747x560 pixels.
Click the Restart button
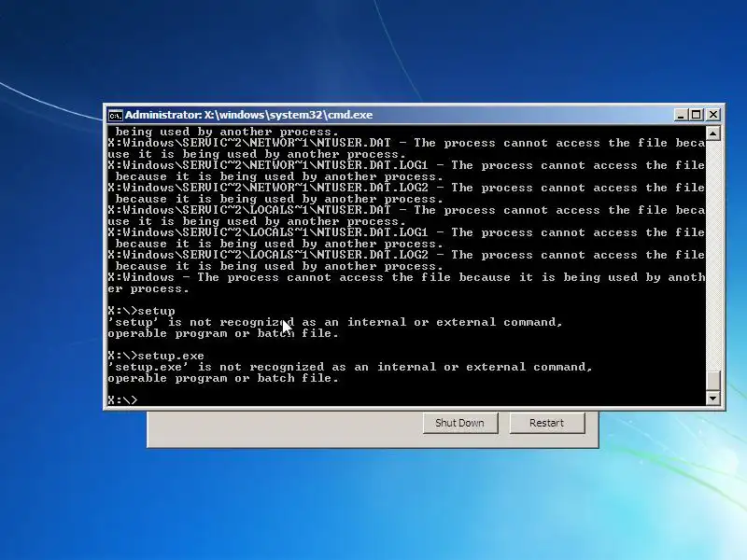(547, 423)
